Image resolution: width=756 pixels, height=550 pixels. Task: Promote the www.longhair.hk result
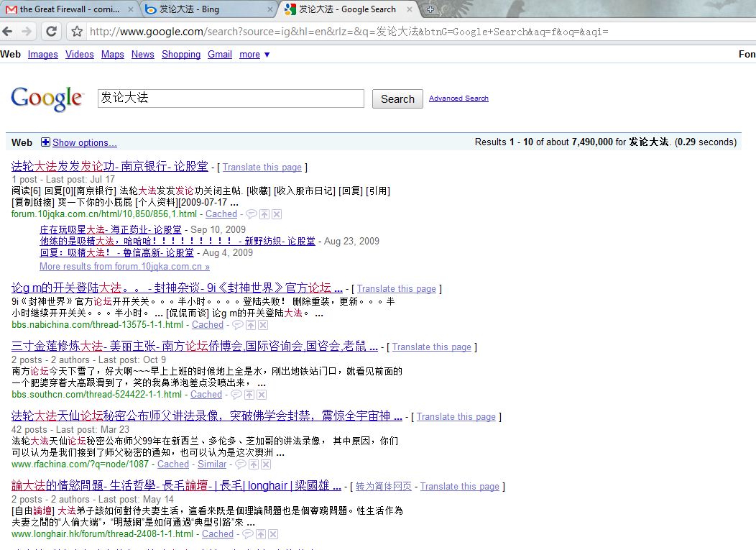click(261, 534)
